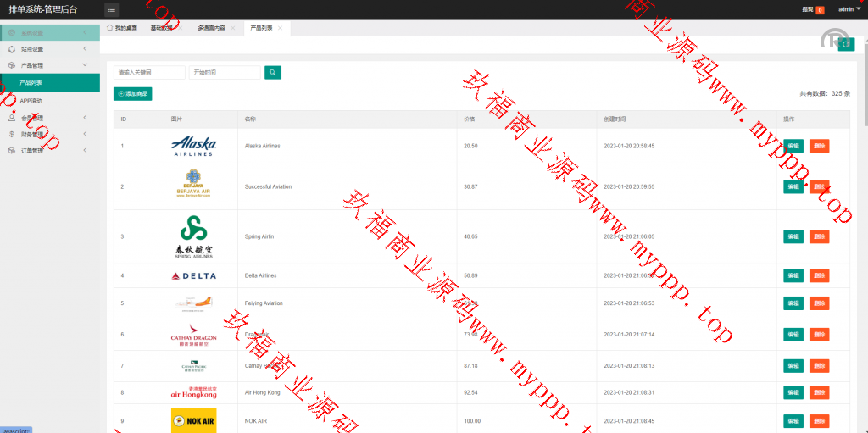Click the 提现 notification badge counter
Viewport: 868px width, 433px height.
pos(820,10)
